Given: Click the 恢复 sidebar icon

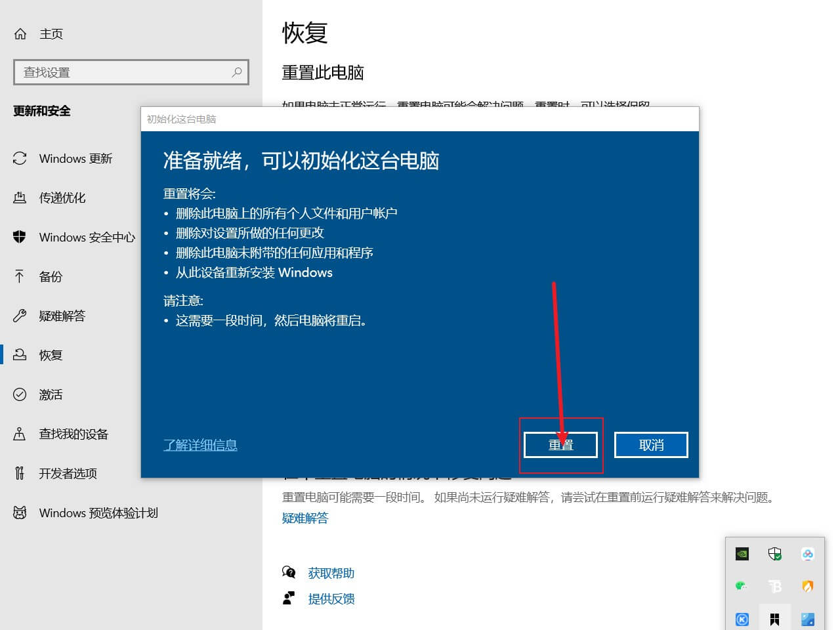Looking at the screenshot, I should 20,355.
